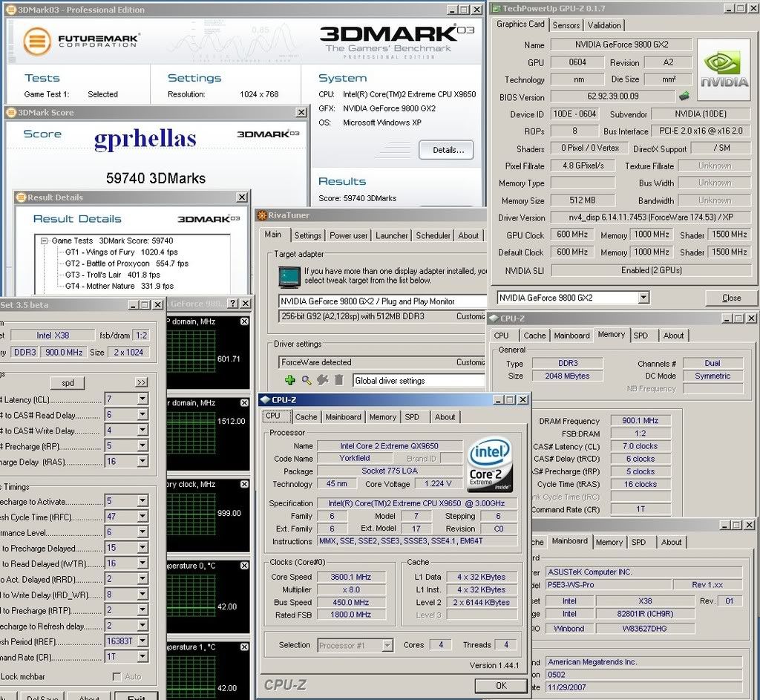The image size is (760, 700).
Task: Click the Close button in GPU-Z
Action: pyautogui.click(x=731, y=298)
